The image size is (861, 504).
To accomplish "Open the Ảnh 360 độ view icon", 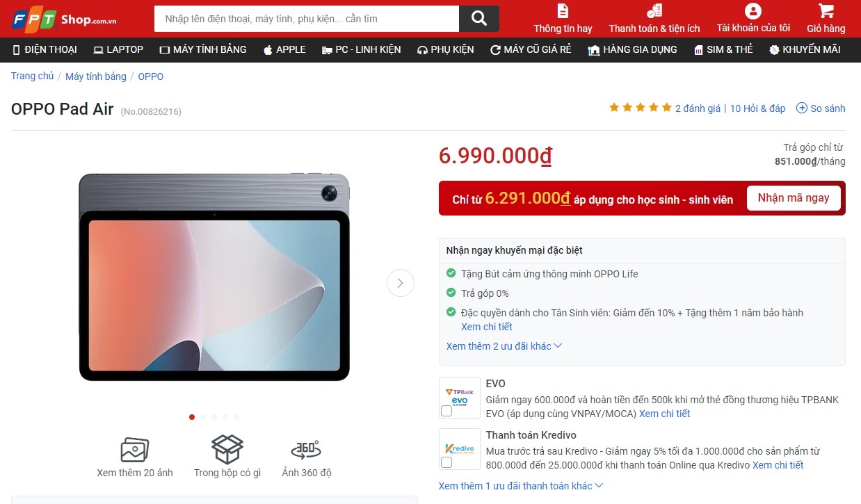I will [306, 450].
